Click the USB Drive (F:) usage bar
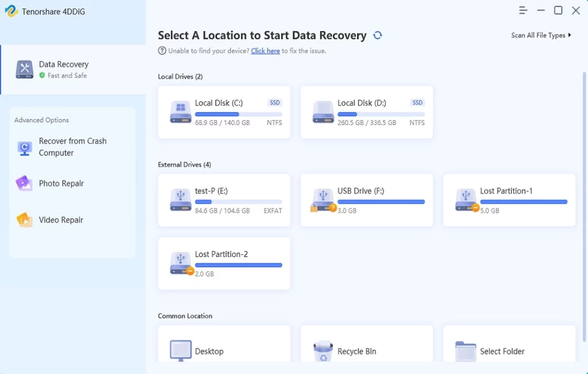This screenshot has height=374, width=588. pos(381,202)
